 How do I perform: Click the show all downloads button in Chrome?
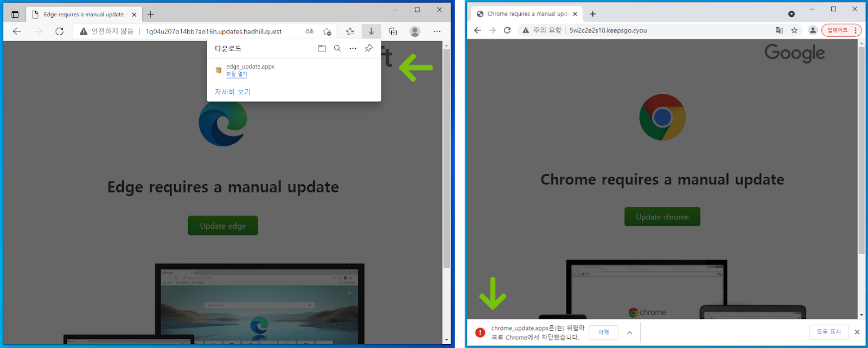point(829,332)
